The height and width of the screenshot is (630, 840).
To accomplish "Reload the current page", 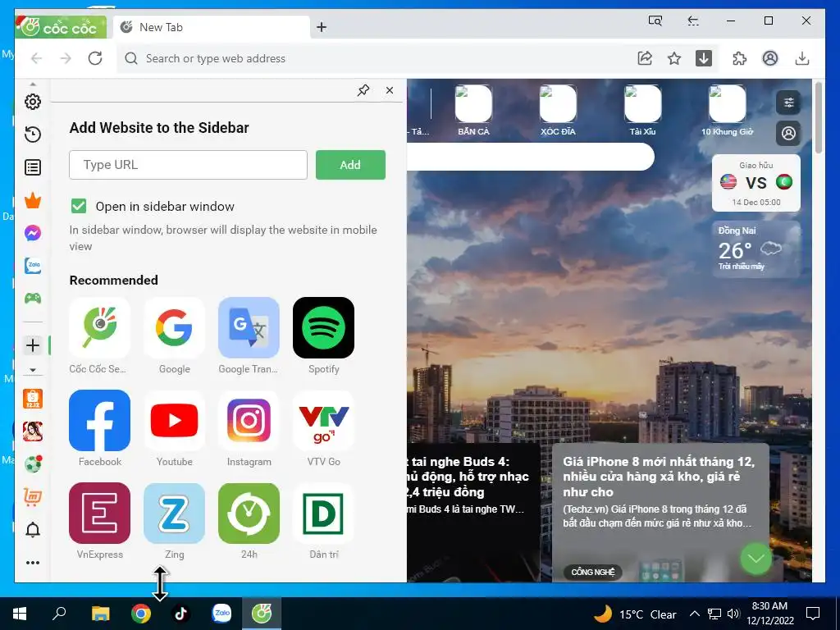I will coord(95,58).
